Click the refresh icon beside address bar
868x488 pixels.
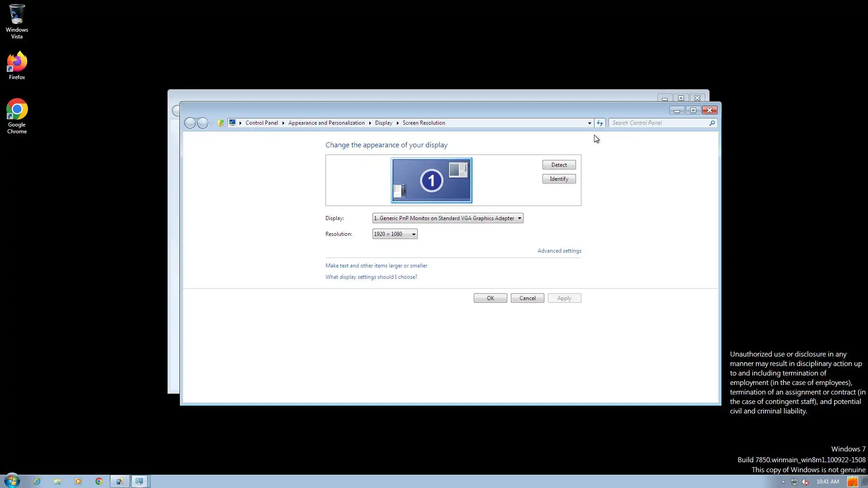pyautogui.click(x=600, y=123)
